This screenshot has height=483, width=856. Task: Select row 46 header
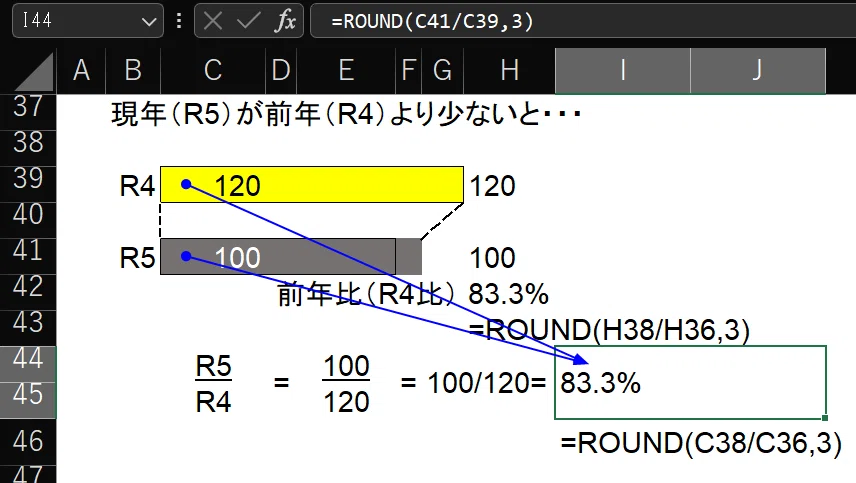pyautogui.click(x=28, y=441)
